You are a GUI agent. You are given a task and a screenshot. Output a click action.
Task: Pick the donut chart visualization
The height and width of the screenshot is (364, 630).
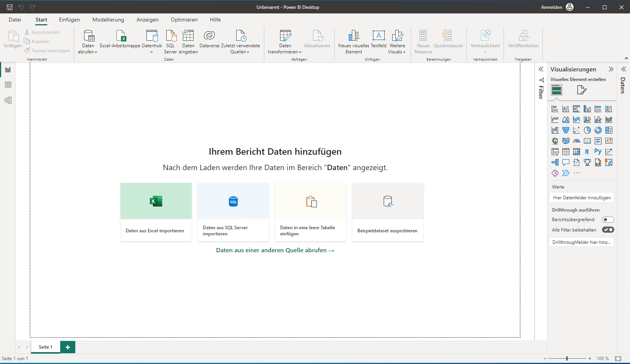598,130
